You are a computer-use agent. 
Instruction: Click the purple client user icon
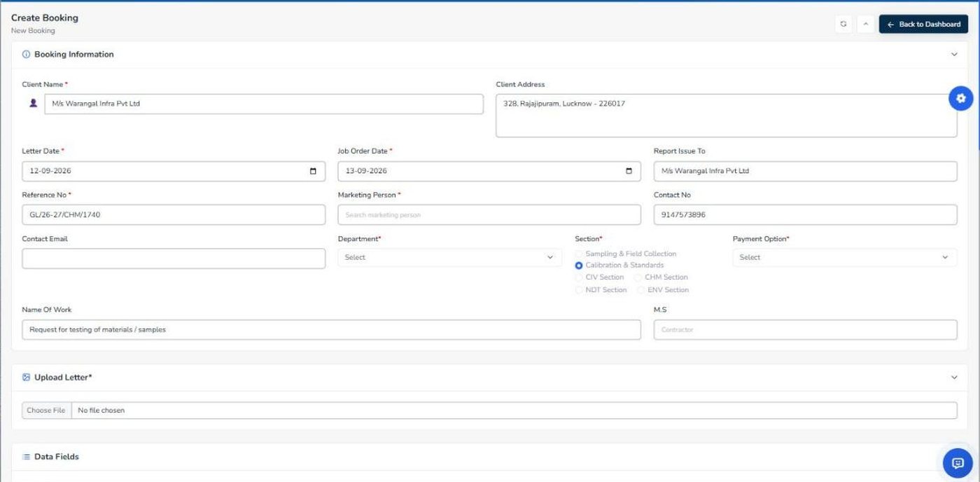pyautogui.click(x=33, y=103)
